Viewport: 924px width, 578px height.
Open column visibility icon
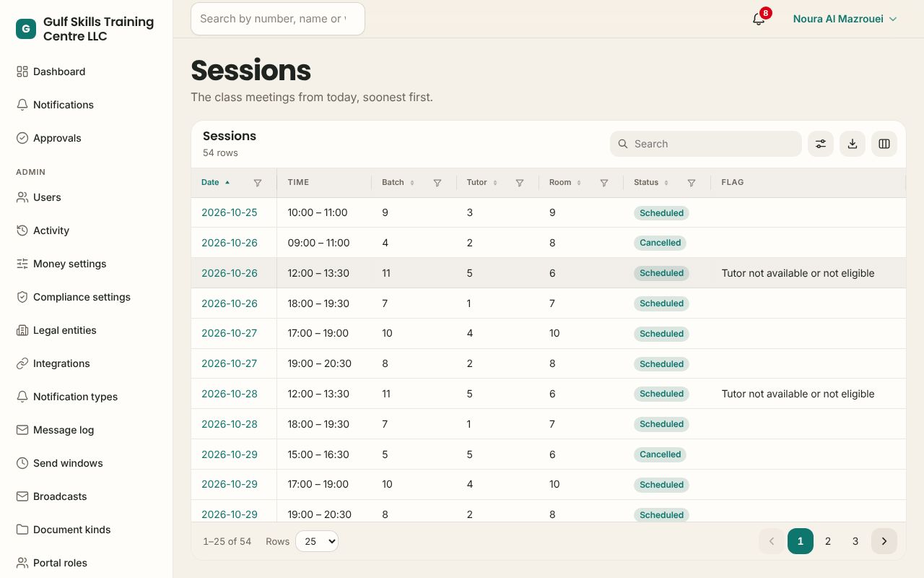884,144
